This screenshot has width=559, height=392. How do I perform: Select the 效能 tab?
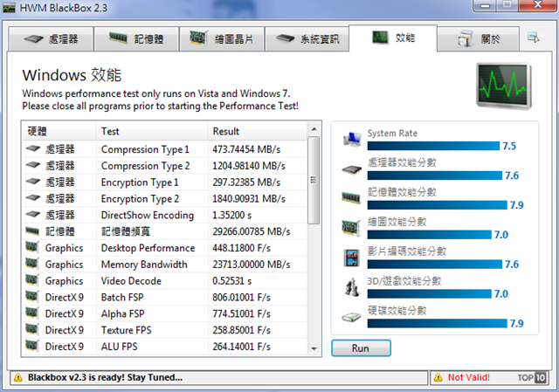coord(393,38)
